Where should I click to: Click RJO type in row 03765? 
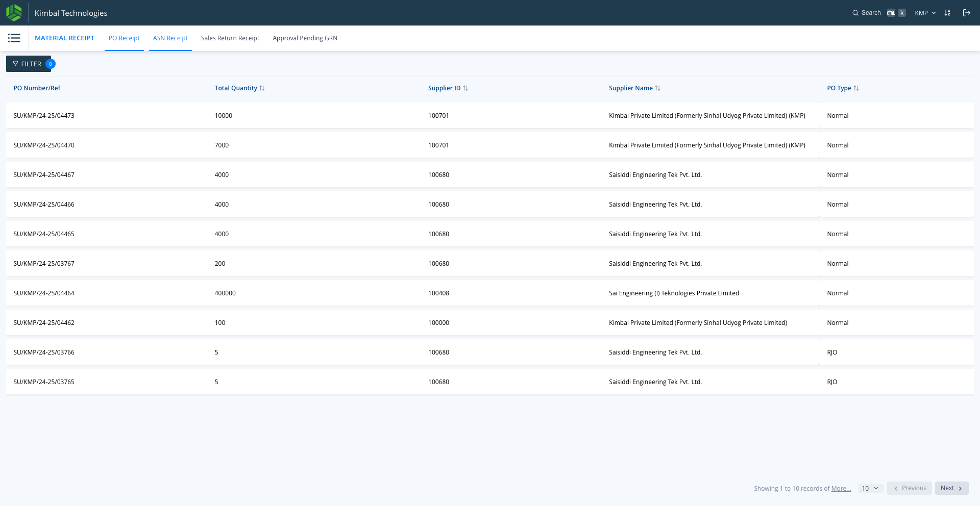pos(832,382)
